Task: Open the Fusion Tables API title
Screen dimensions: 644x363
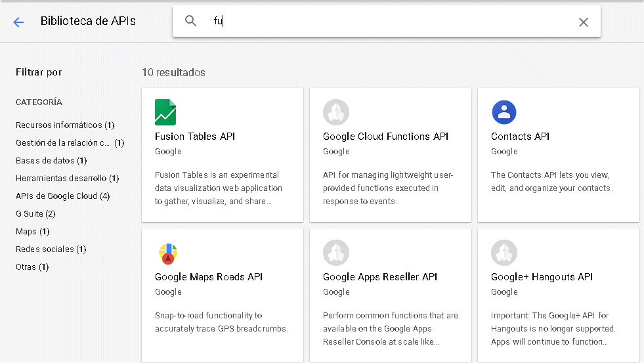Action: (x=195, y=137)
